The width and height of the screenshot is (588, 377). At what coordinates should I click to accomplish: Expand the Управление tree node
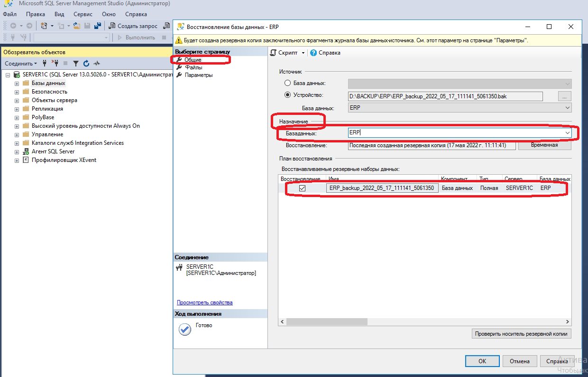[17, 134]
